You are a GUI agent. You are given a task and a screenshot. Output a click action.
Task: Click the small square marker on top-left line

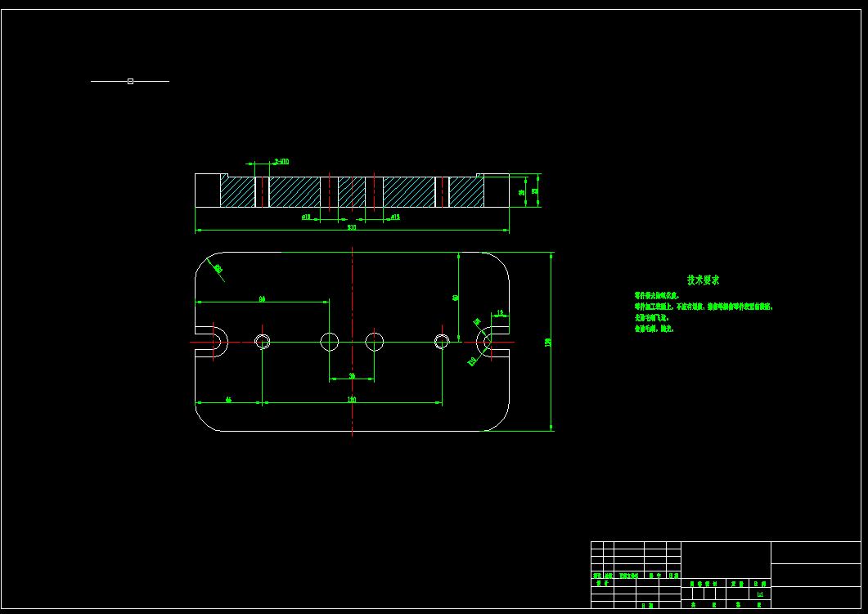pos(131,81)
